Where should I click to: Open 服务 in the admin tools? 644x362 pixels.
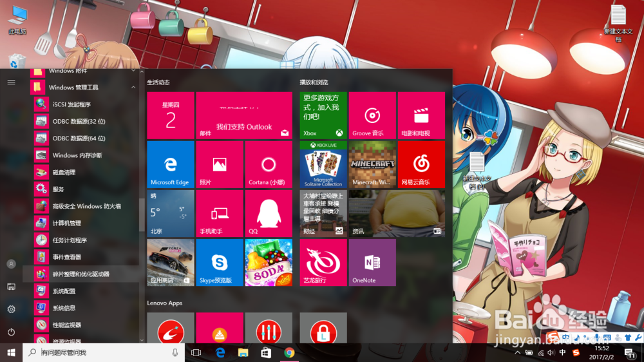coord(81,189)
